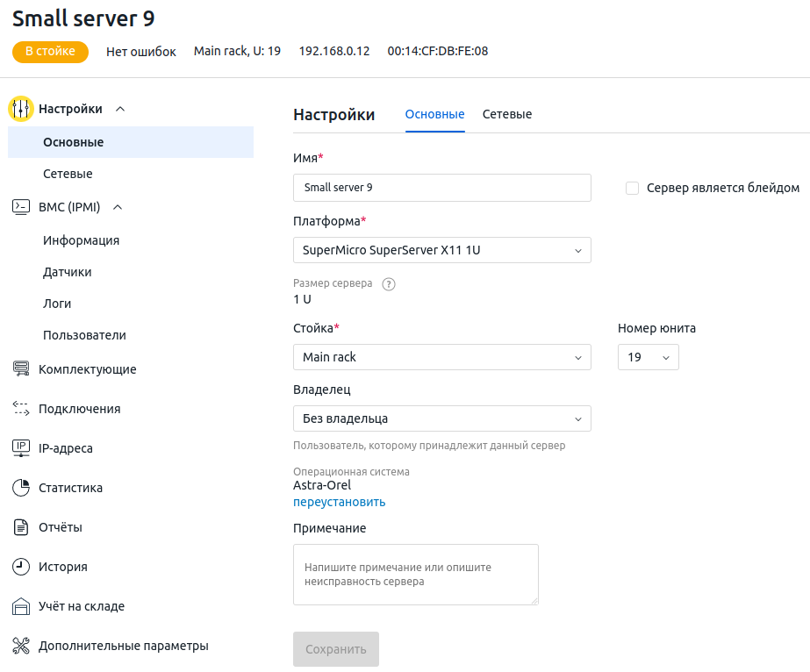Open Отчёты using the document icon
The height and width of the screenshot is (672, 810).
pyautogui.click(x=21, y=527)
